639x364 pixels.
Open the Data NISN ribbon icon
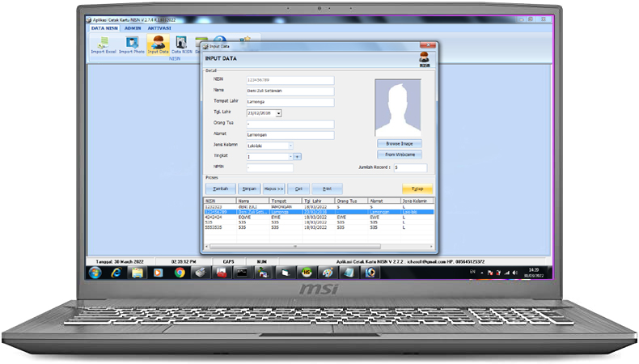pyautogui.click(x=181, y=44)
